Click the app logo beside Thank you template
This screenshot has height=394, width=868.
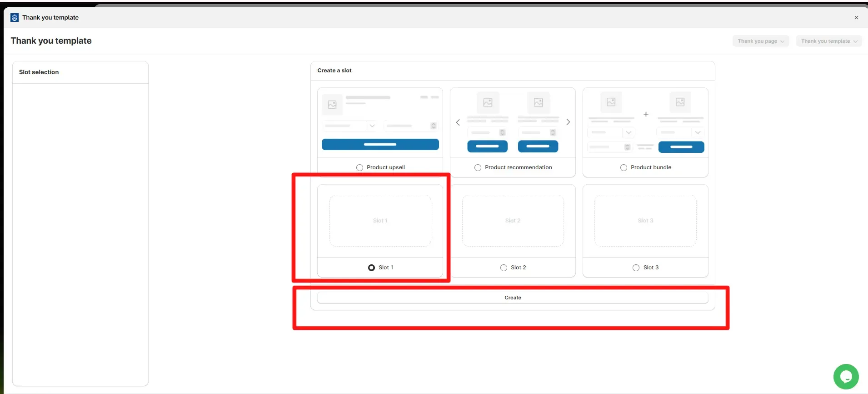click(x=15, y=18)
